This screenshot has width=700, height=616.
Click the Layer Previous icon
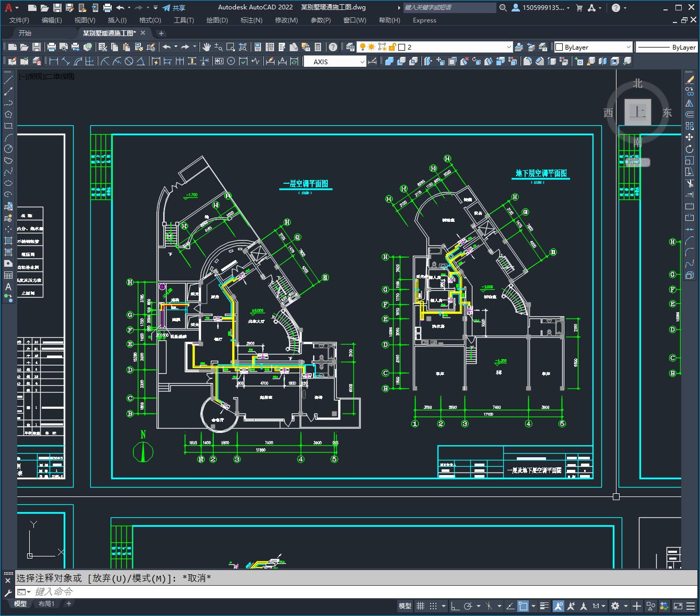(531, 47)
